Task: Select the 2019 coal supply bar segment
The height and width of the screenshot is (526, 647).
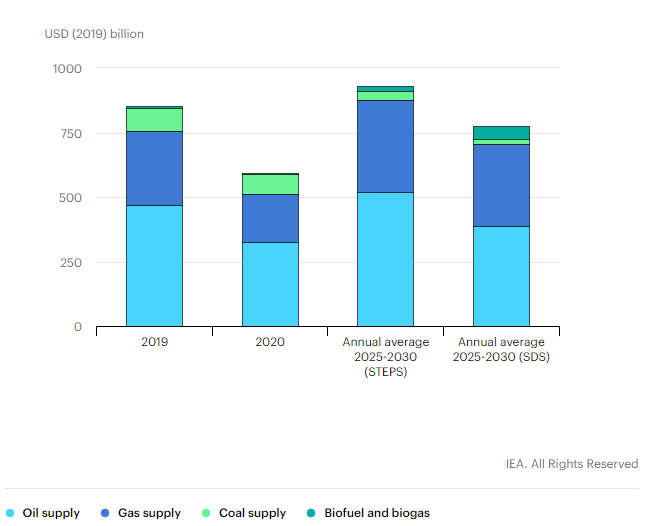Action: pyautogui.click(x=154, y=120)
